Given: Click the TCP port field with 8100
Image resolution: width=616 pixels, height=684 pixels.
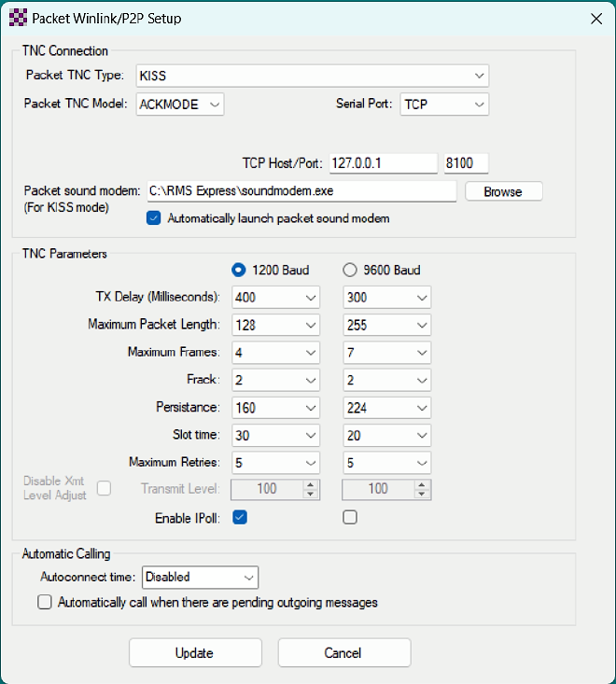Looking at the screenshot, I should pos(466,163).
